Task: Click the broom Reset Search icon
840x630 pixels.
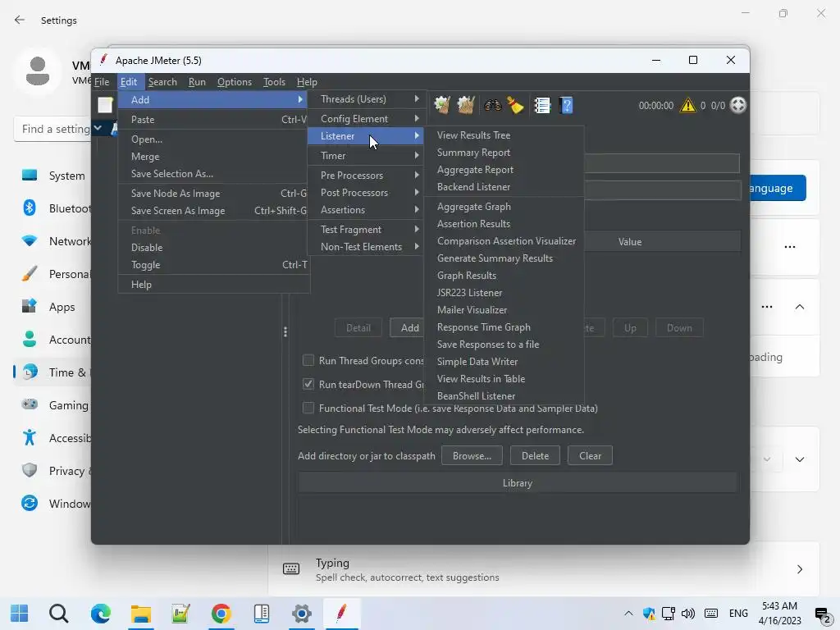Action: click(x=515, y=105)
